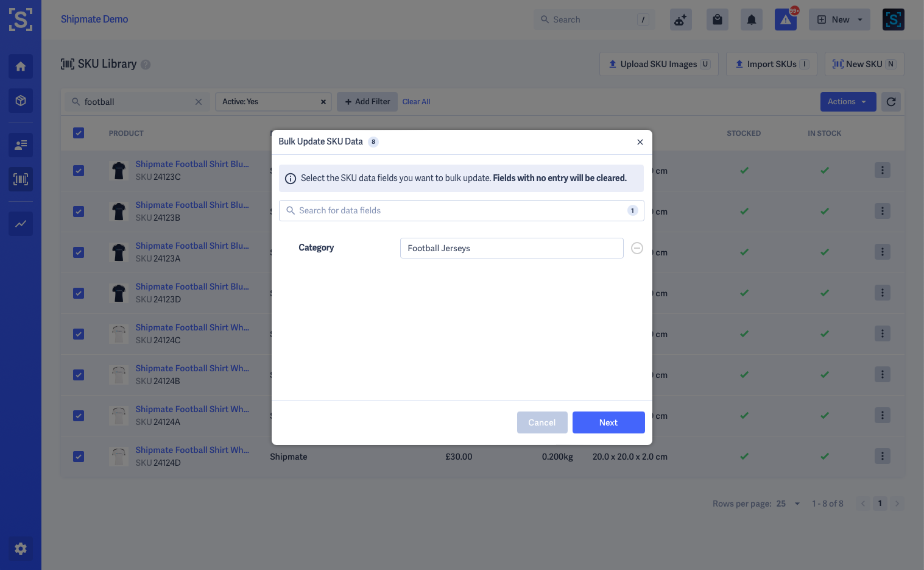924x570 pixels.
Task: Open the Shipmate Demo link
Action: (x=94, y=20)
